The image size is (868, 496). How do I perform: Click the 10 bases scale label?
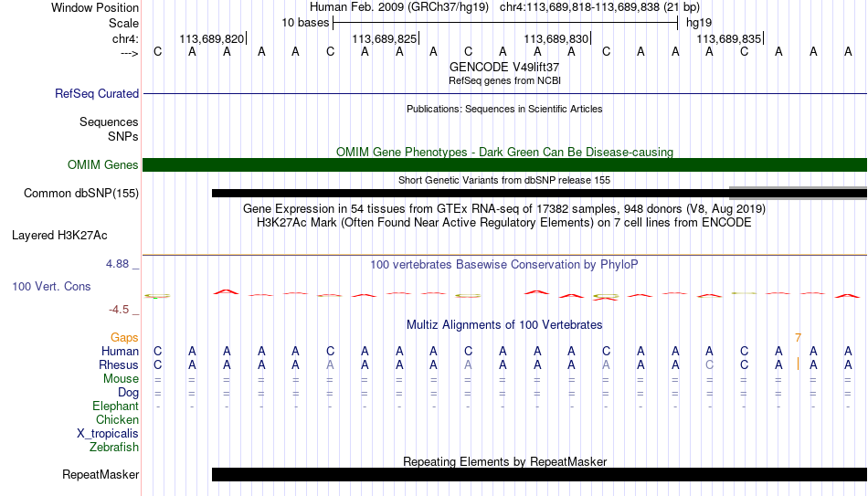(x=305, y=23)
